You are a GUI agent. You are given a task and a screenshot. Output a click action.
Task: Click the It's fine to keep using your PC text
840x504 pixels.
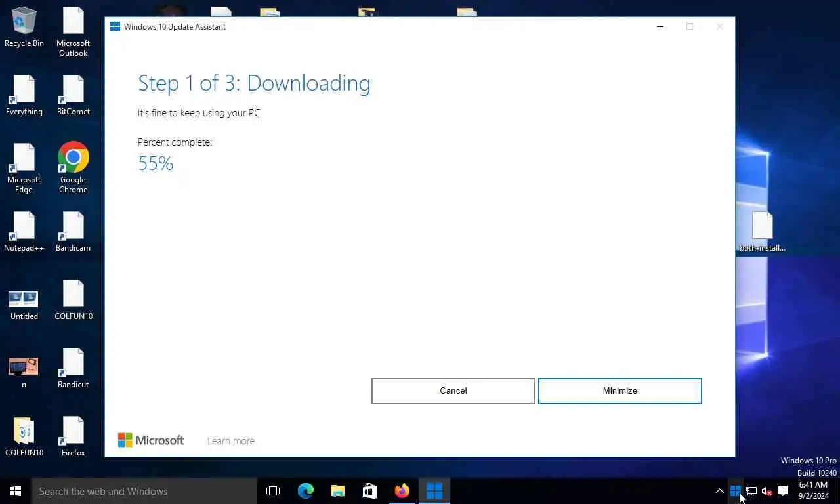tap(199, 113)
